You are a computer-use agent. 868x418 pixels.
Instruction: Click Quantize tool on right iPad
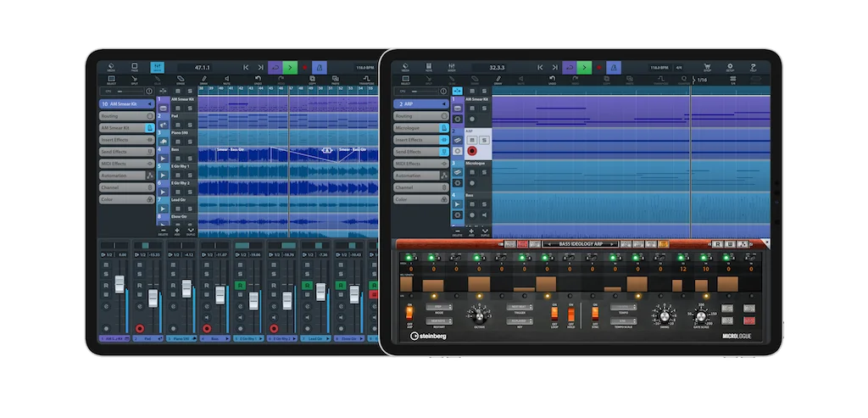[684, 81]
